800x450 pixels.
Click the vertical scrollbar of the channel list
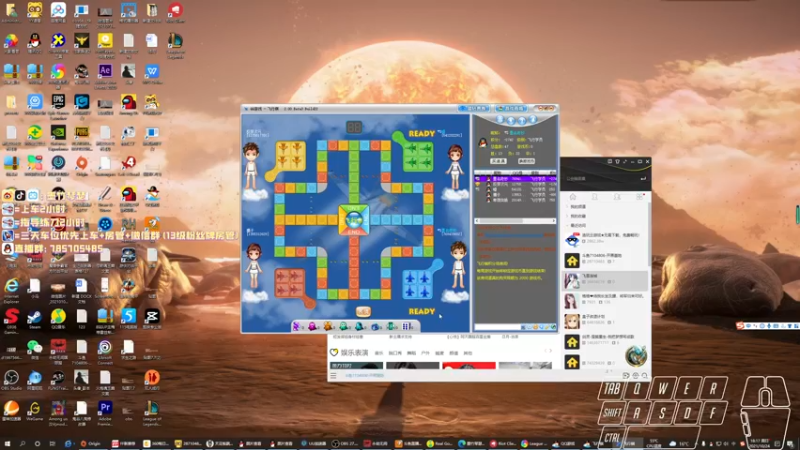649,235
